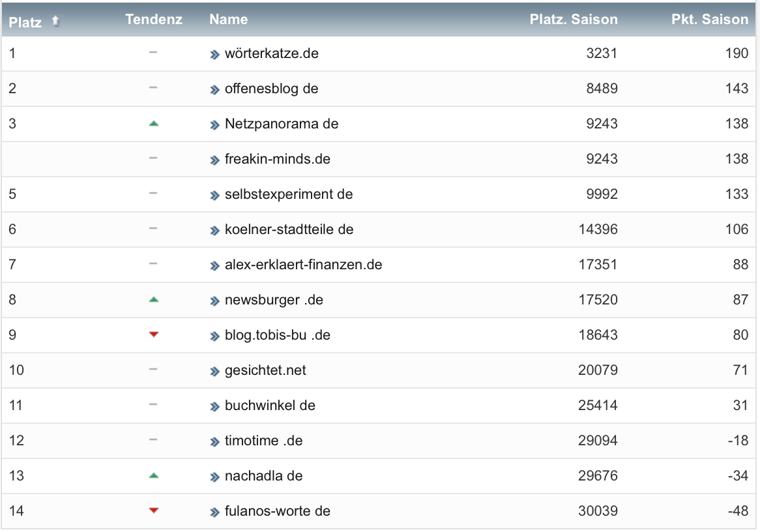Sort by the Platz. Saison column header

(574, 20)
